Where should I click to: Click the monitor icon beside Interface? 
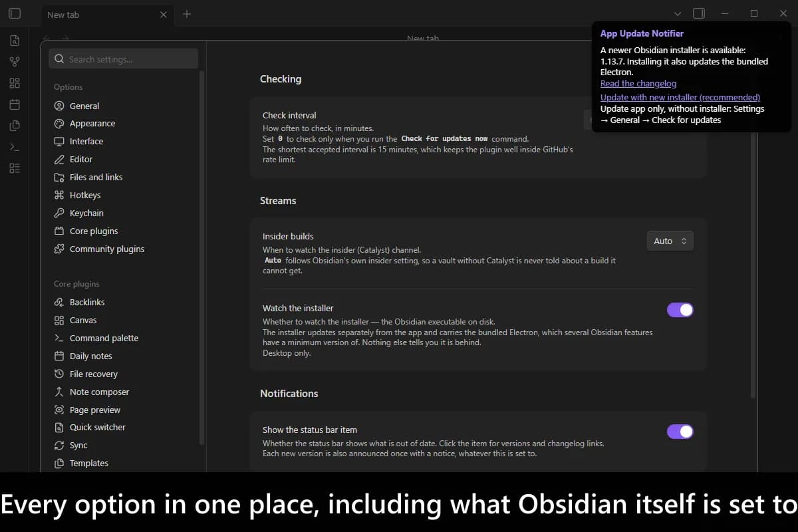coord(59,142)
